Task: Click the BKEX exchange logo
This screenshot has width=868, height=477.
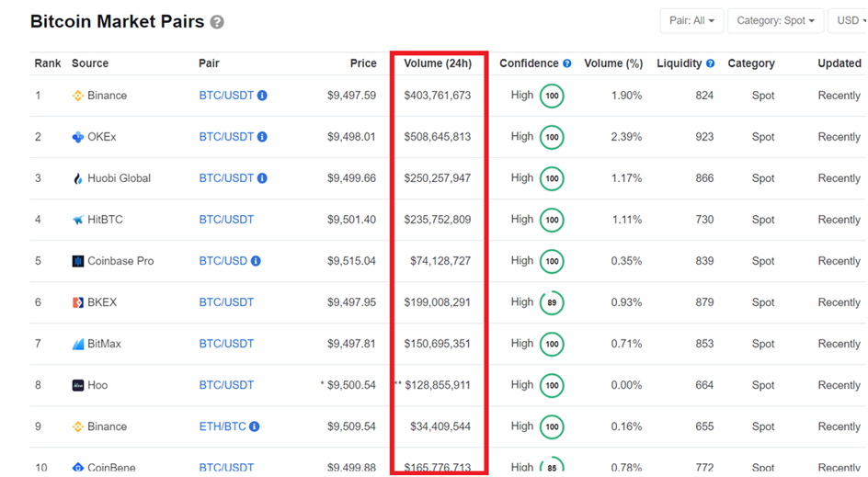Action: pos(78,302)
